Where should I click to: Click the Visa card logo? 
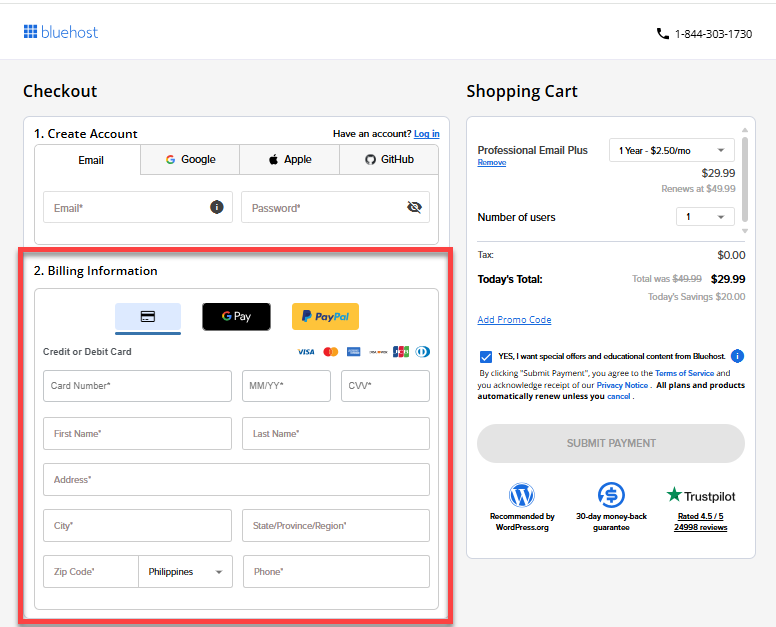point(306,352)
